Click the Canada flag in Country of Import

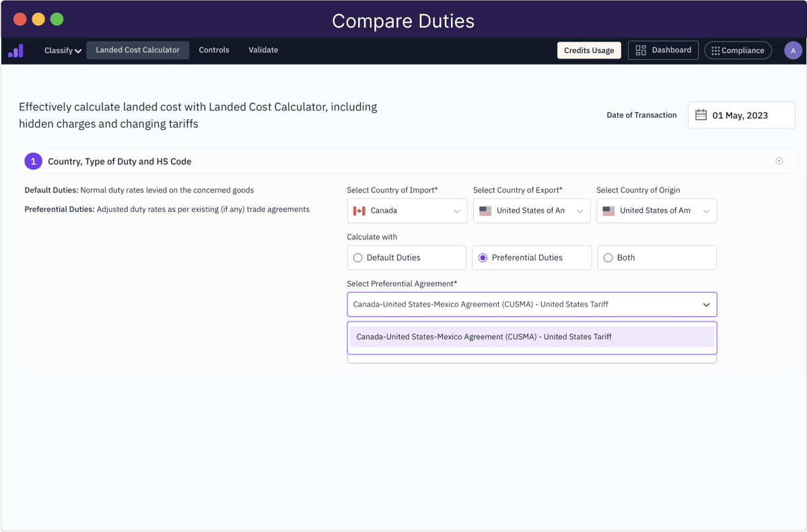[358, 211]
